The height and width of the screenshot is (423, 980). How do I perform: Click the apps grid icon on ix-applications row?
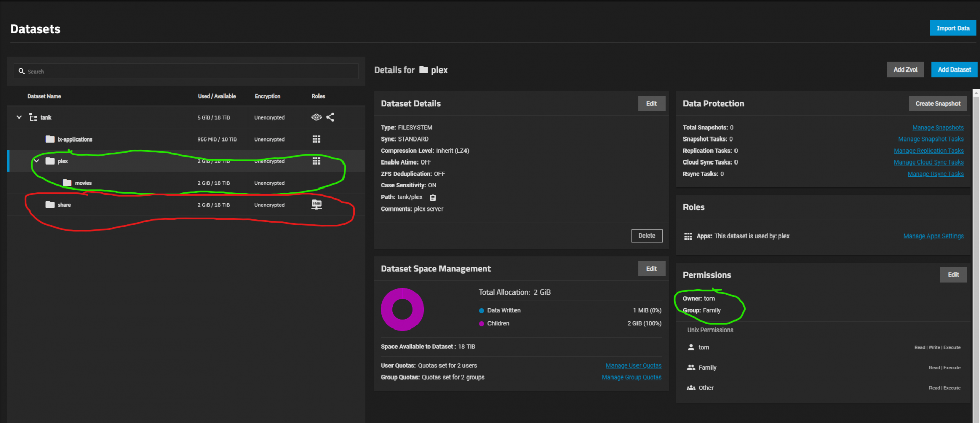click(x=316, y=139)
